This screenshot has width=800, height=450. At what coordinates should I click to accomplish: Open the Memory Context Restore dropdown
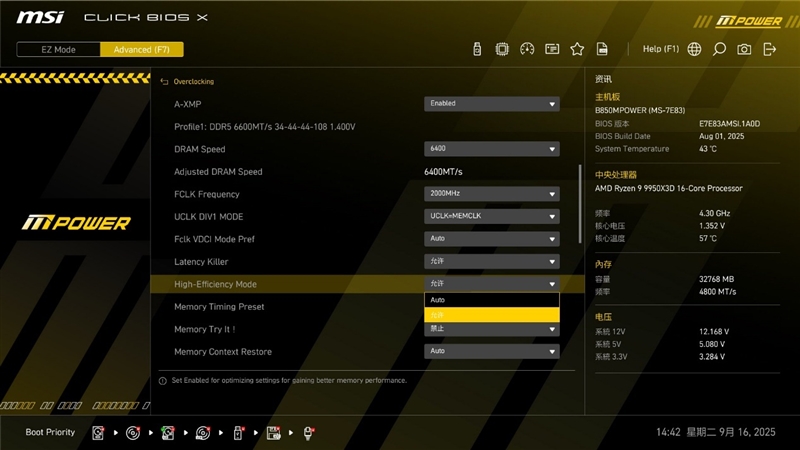[x=492, y=351]
